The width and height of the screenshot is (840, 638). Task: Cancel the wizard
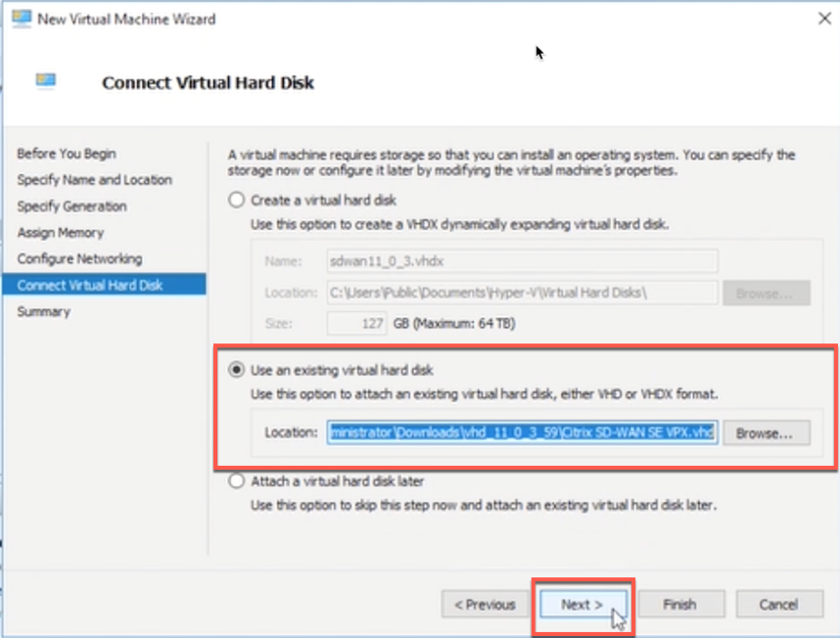(x=779, y=605)
